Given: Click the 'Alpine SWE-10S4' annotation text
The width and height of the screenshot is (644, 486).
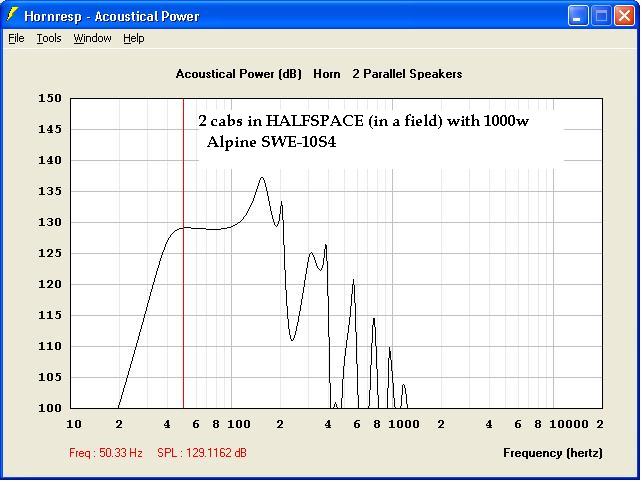Looking at the screenshot, I should [271, 142].
